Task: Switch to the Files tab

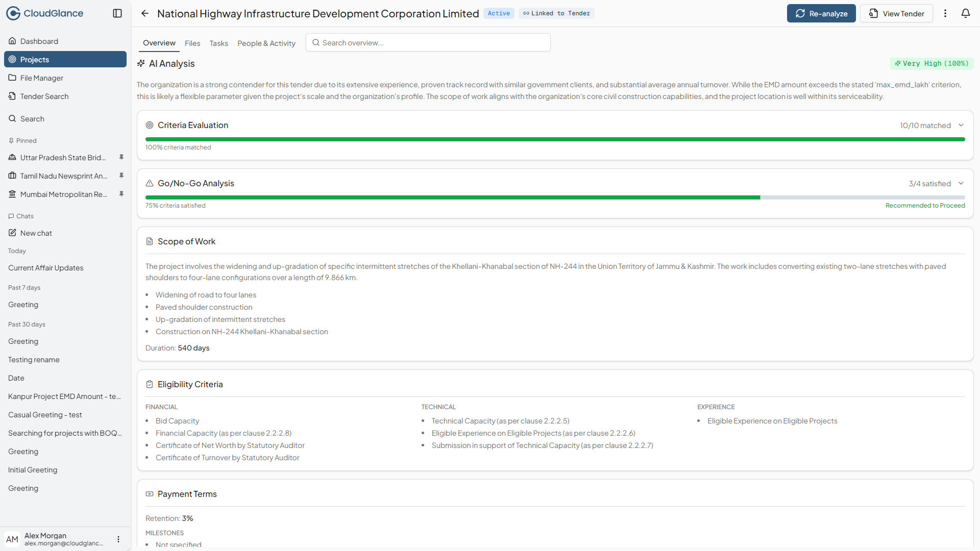Action: click(x=192, y=43)
